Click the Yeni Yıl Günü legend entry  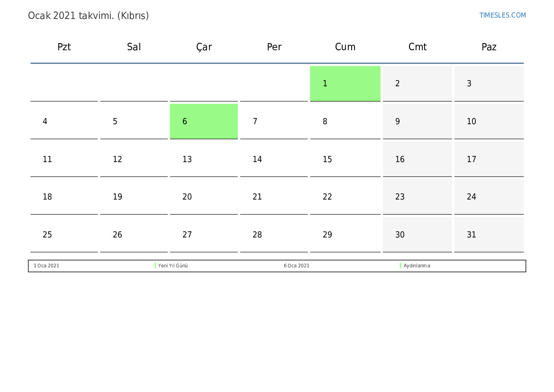(173, 266)
